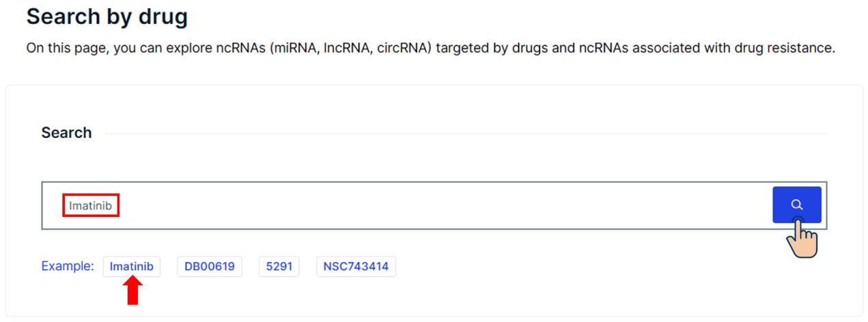Click the divider line beside Search title
Image resolution: width=868 pixels, height=322 pixels.
(x=466, y=134)
